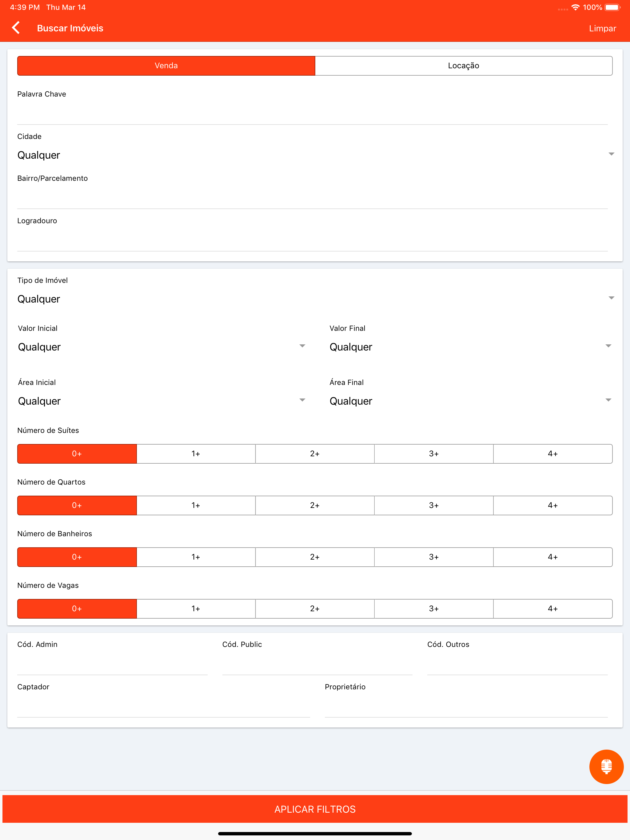Select 3+ for Número de Quartos

(x=433, y=505)
